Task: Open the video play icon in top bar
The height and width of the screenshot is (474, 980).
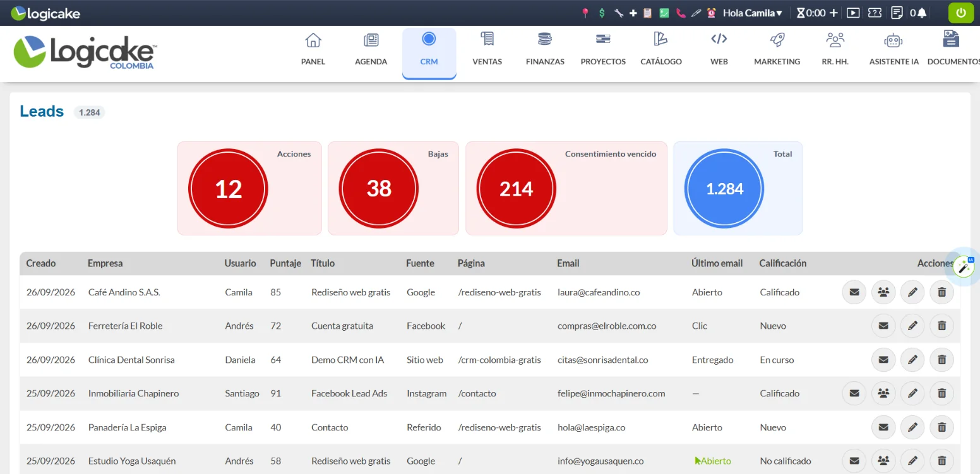Action: click(x=853, y=13)
